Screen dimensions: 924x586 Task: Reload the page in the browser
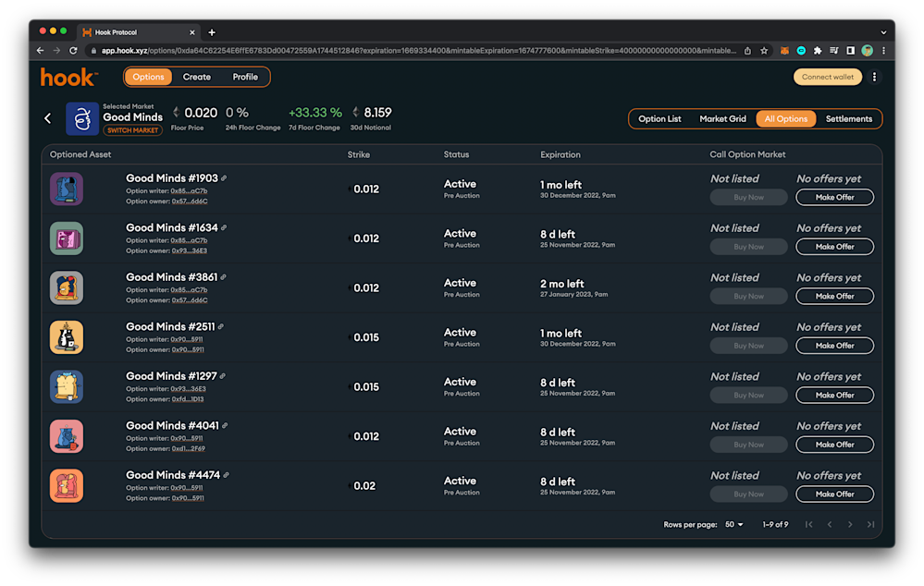pos(73,51)
